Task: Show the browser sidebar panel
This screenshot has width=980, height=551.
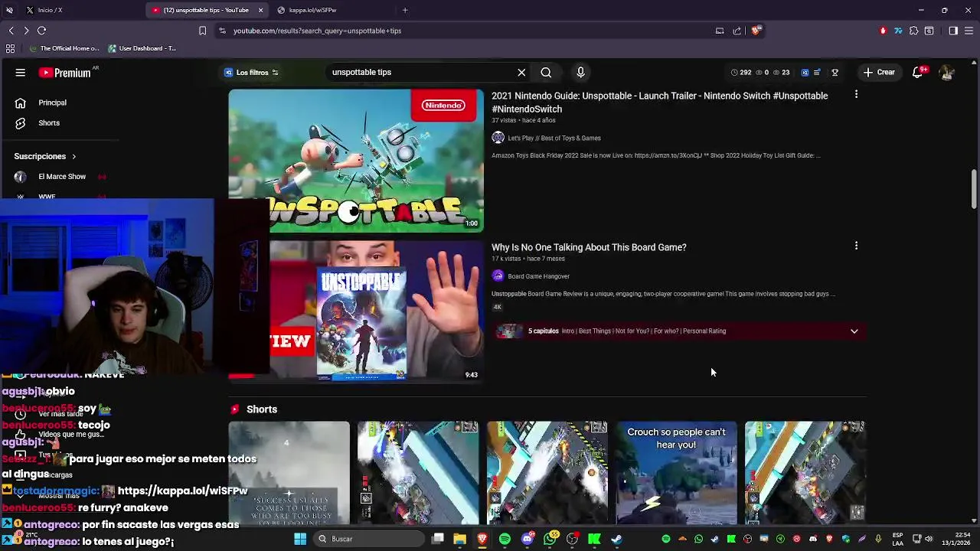Action: (x=953, y=31)
